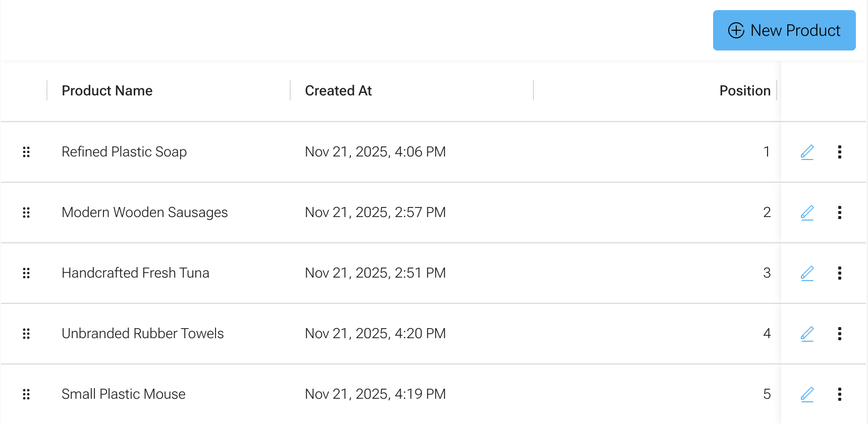This screenshot has height=424, width=868.
Task: Click the New Product button
Action: pos(784,30)
